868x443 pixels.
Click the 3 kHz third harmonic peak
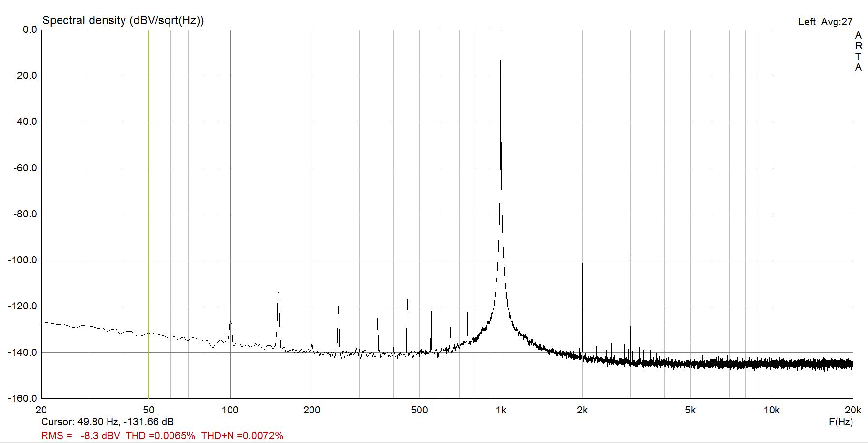630,255
